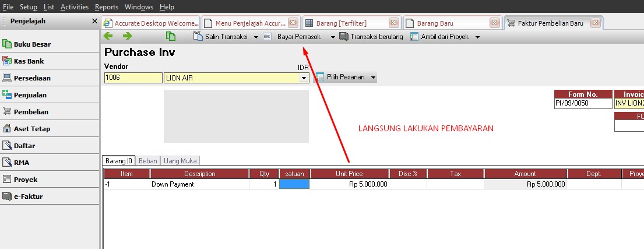Switch to the Uang Muka tab
644x249 pixels.
(180, 160)
